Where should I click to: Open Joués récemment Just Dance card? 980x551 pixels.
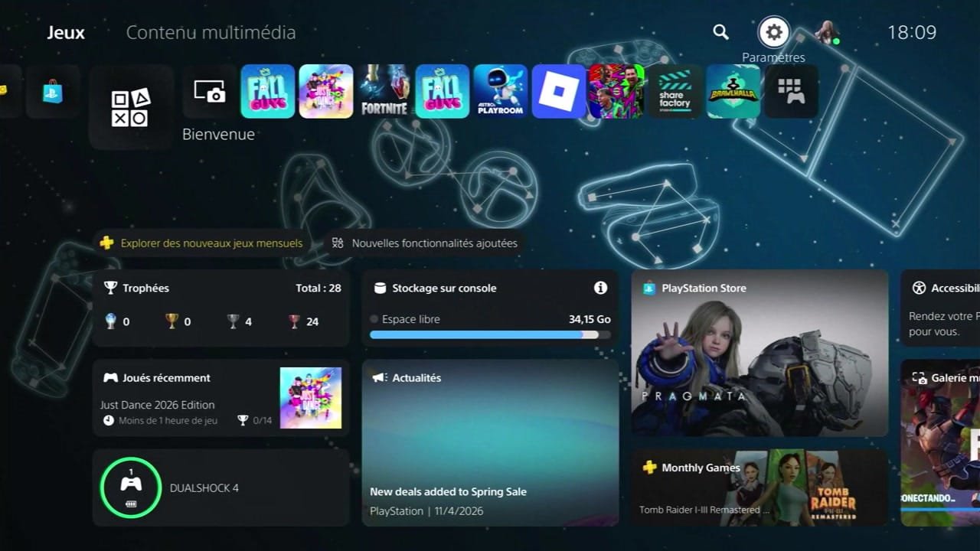[x=221, y=398]
